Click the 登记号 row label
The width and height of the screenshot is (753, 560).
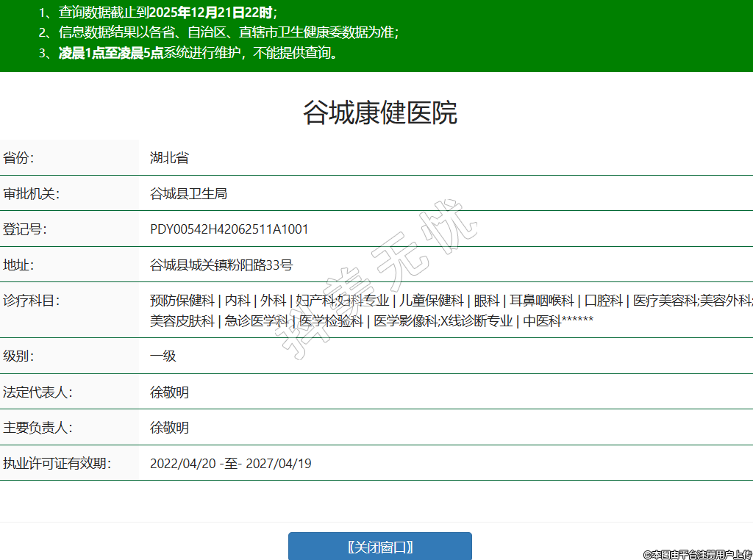tap(24, 229)
